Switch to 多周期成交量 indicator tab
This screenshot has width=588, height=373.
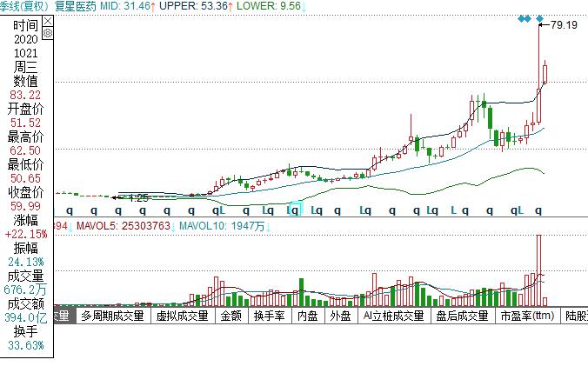point(109,316)
